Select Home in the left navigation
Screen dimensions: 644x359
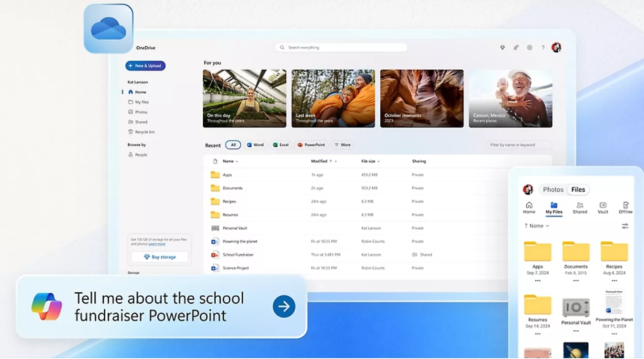[x=139, y=92]
